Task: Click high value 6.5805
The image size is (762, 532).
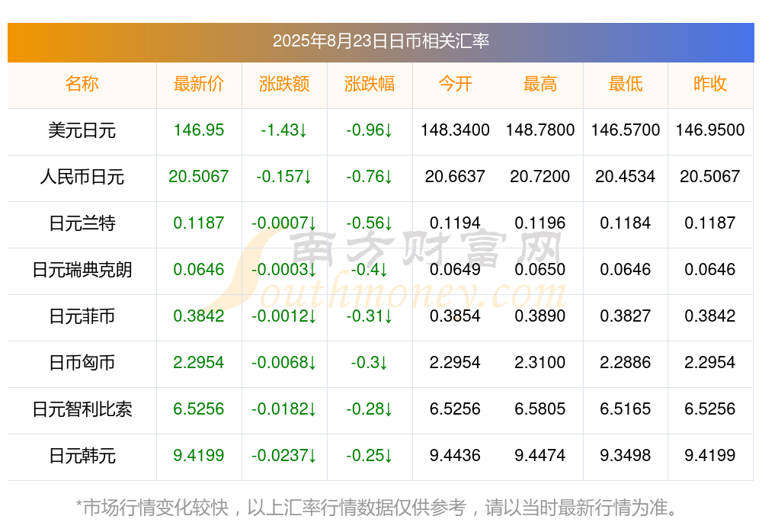Action: [540, 409]
